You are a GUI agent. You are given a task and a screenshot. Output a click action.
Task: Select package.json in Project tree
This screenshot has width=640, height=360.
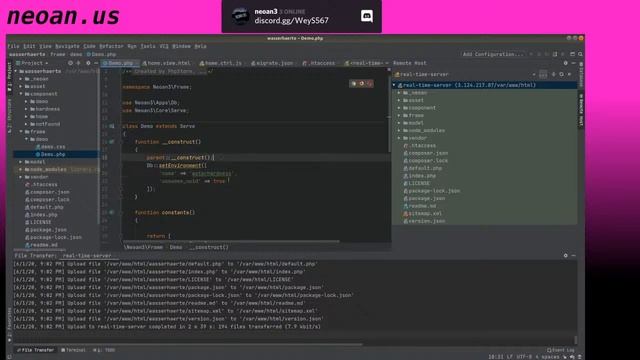point(45,229)
